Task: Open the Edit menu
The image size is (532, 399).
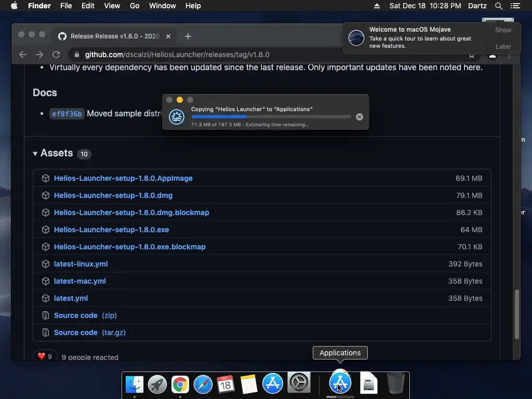Action: tap(88, 6)
